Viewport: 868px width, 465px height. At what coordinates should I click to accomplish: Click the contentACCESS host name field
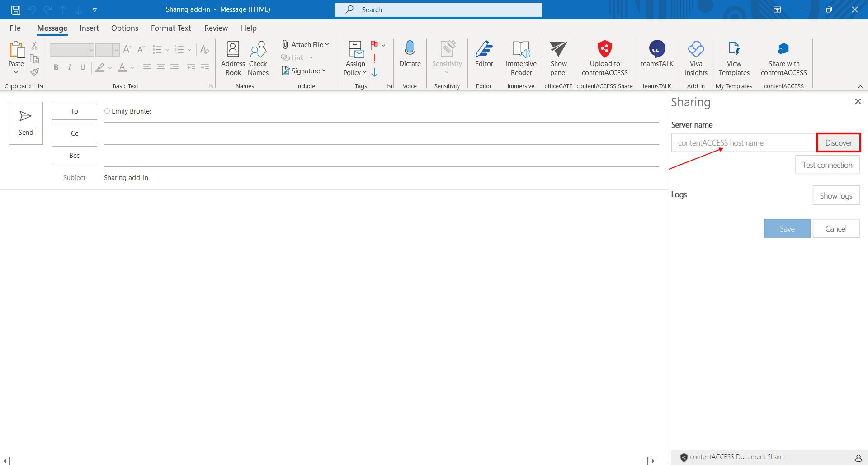(x=743, y=143)
